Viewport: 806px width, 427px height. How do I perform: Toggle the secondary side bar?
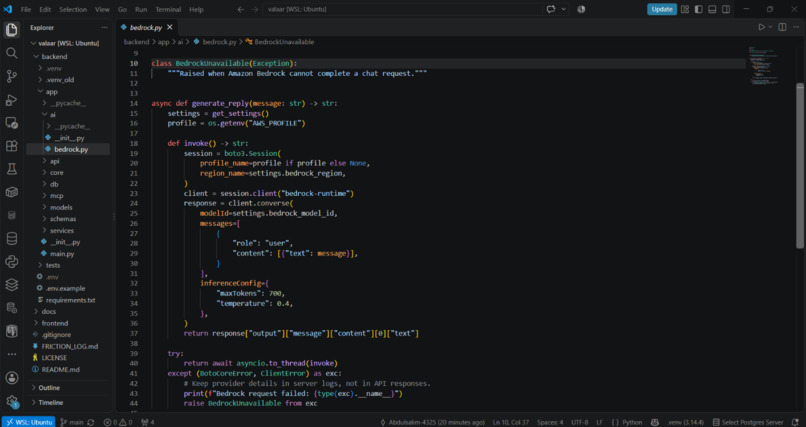click(726, 9)
